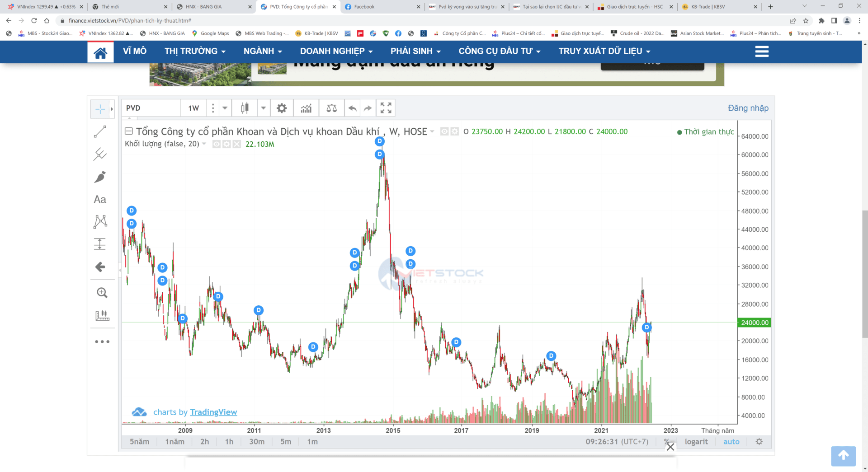The width and height of the screenshot is (868, 472).
Task: Open volume indicator format settings gear
Action: click(226, 144)
